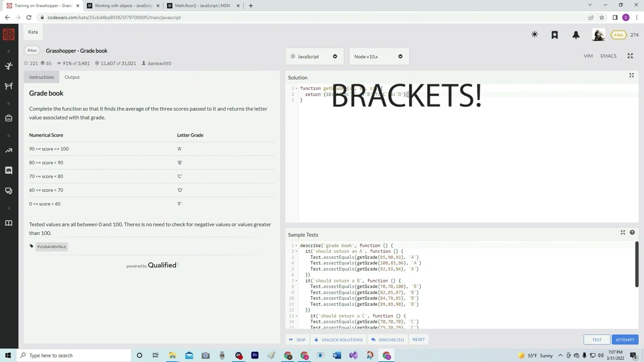
Task: Collapse 'should return a C' fold arrow
Action: pos(296,316)
